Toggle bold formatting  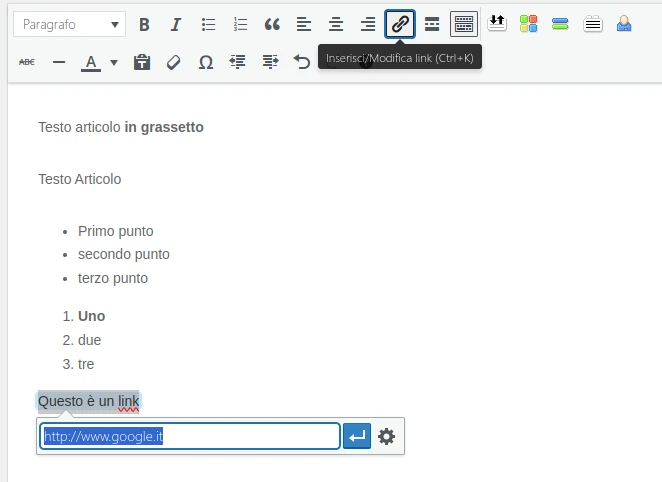(x=144, y=24)
